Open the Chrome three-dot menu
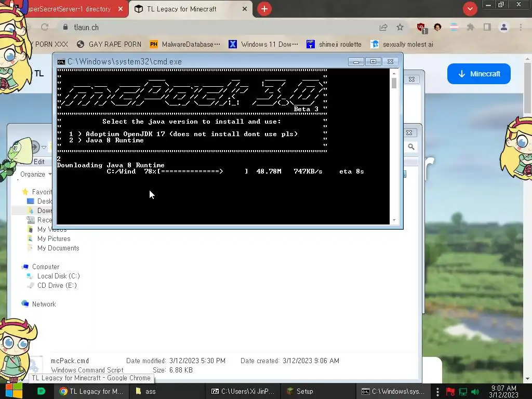The height and width of the screenshot is (399, 532). coord(521,27)
